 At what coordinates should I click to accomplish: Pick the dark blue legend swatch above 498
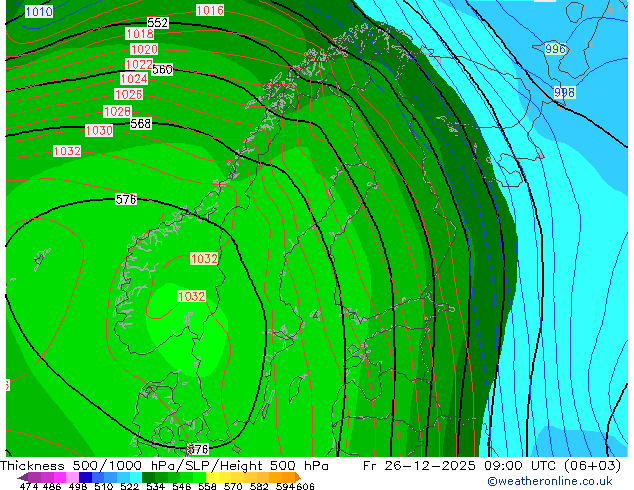[85, 477]
